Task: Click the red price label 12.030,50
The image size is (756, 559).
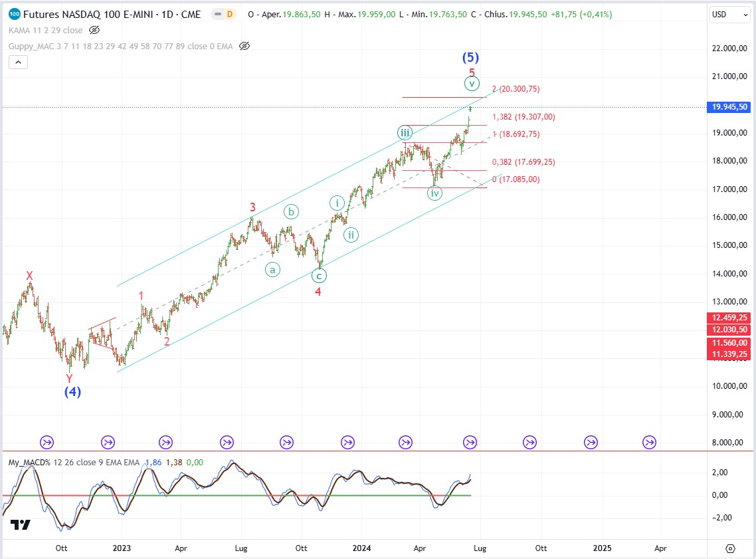Action: (x=729, y=330)
